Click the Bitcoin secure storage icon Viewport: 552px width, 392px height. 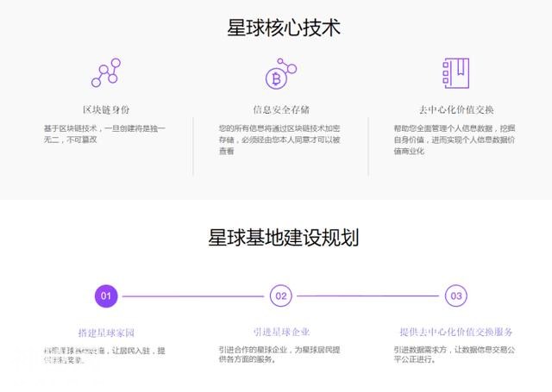(280, 74)
